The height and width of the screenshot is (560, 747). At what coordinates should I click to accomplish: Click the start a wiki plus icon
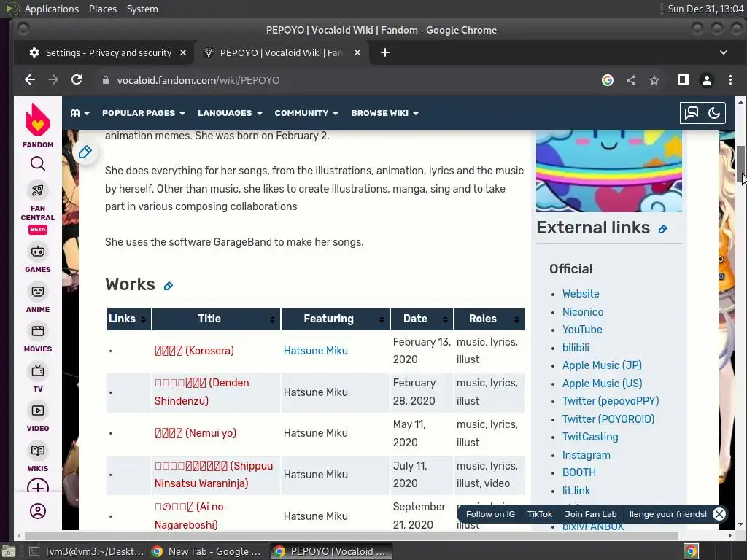38,486
